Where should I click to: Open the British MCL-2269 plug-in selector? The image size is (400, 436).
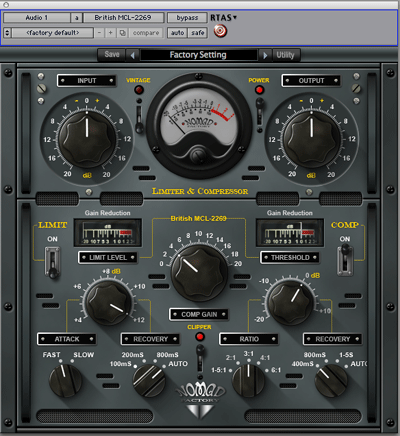click(123, 18)
